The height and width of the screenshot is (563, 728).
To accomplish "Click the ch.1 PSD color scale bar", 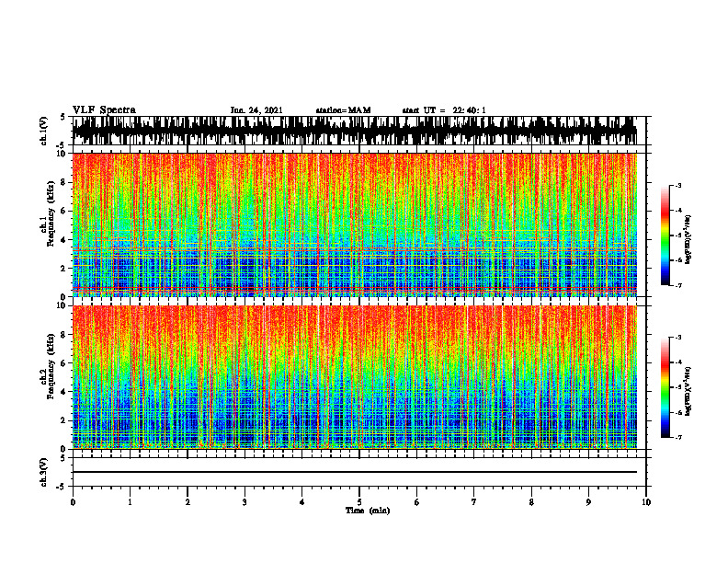I will (x=665, y=236).
